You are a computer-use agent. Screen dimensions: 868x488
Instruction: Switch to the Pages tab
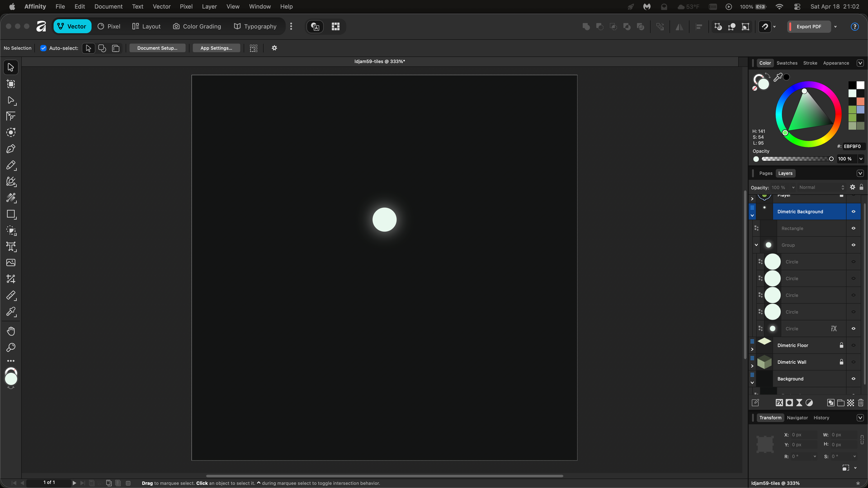tap(766, 174)
